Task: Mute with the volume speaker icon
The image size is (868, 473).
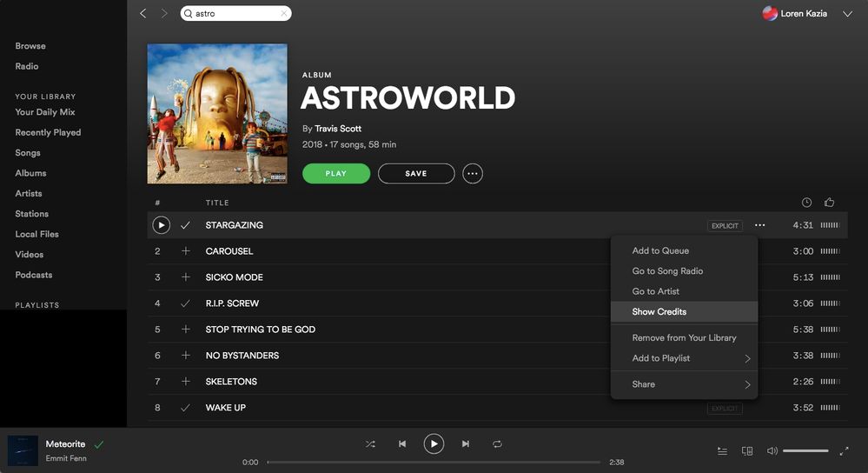Action: click(772, 451)
